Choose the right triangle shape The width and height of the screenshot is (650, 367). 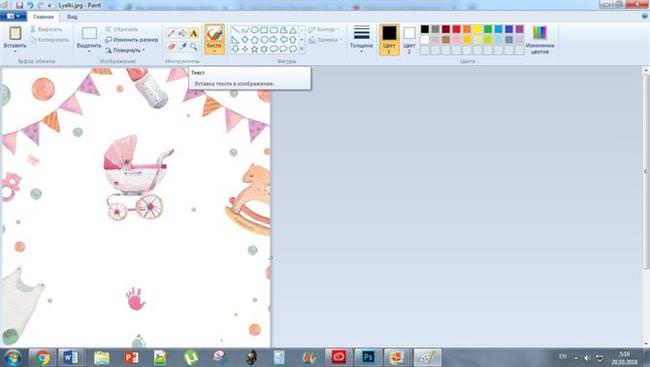coord(235,40)
